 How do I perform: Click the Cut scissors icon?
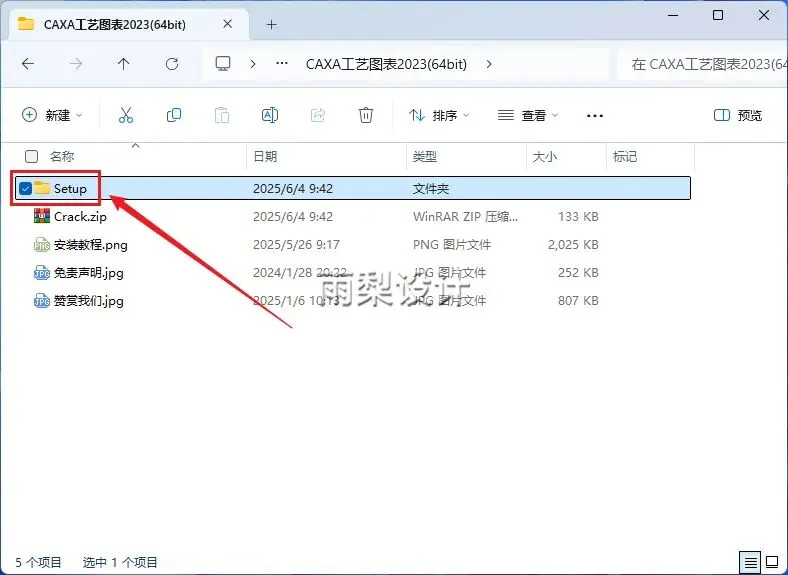click(126, 115)
